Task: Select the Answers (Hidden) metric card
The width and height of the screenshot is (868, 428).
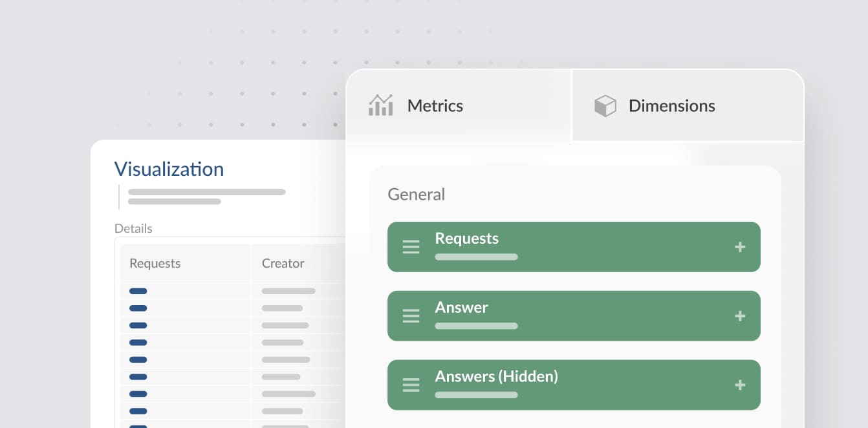Action: coord(574,385)
